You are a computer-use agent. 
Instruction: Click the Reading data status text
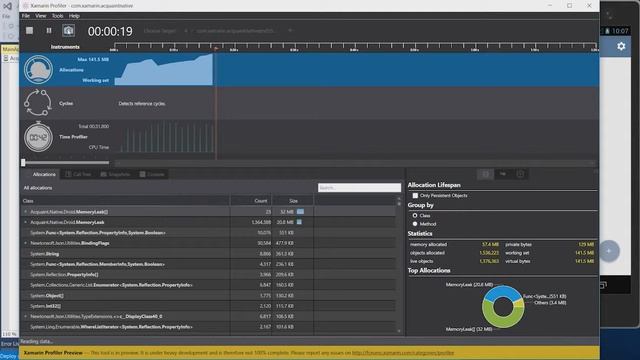coord(37,341)
